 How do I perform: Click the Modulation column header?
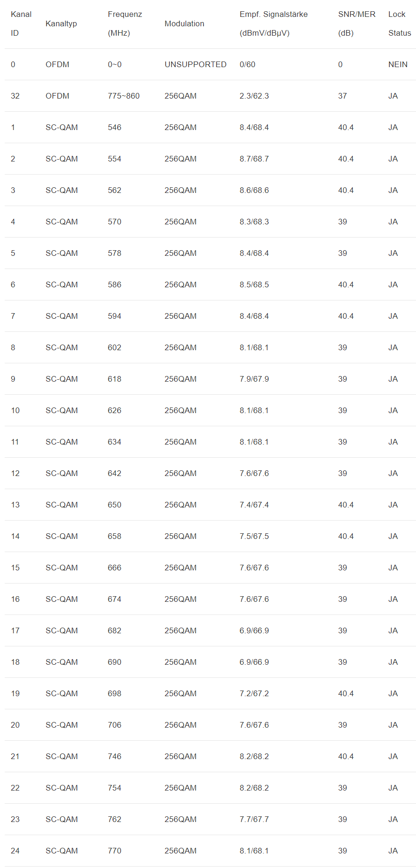click(x=184, y=23)
